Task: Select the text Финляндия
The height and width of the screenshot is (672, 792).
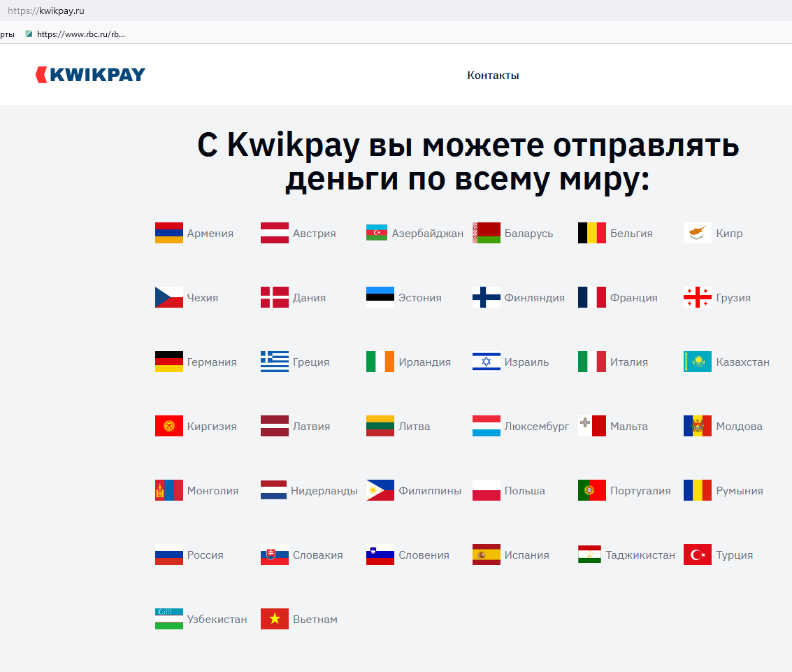Action: 534,298
